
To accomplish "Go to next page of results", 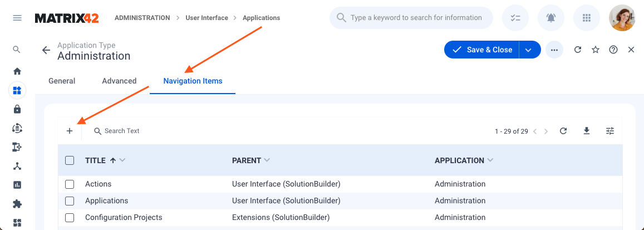I will click(546, 131).
